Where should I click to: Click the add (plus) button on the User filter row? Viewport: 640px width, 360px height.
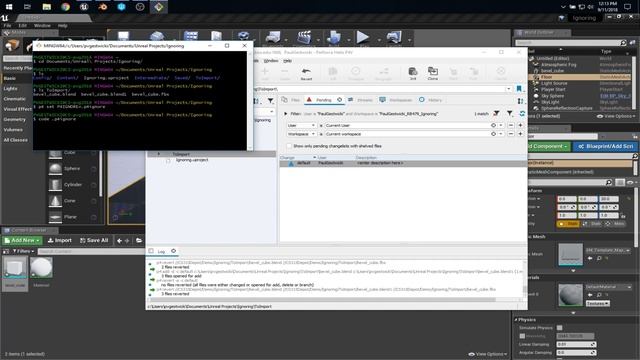pyautogui.click(x=520, y=125)
